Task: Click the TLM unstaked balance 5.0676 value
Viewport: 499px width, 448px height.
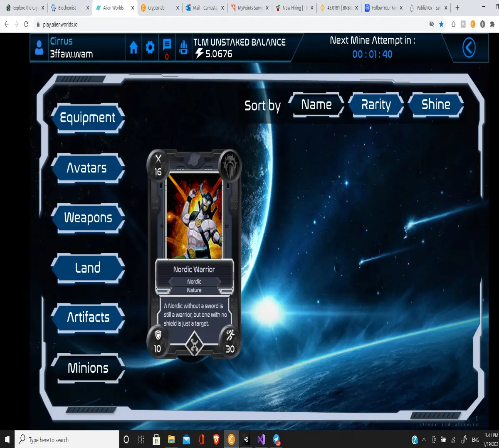Action: [219, 54]
